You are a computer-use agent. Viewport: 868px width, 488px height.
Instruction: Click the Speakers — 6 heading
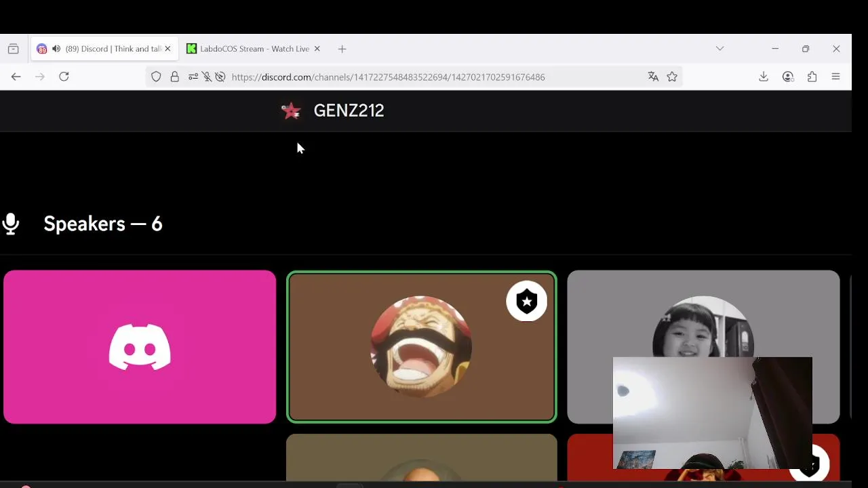(x=103, y=224)
